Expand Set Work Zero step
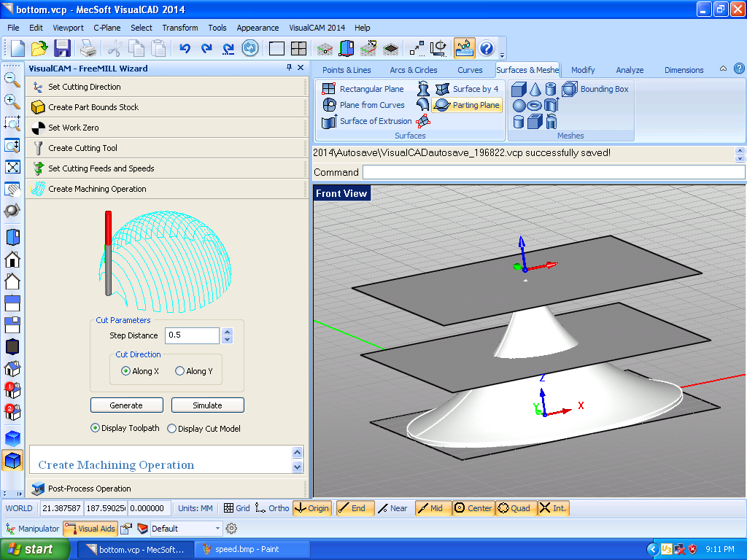 [167, 128]
